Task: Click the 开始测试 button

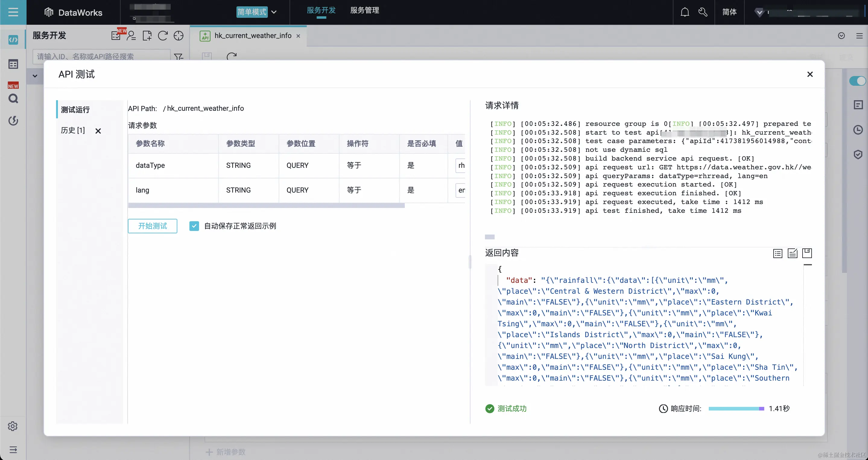Action: tap(153, 226)
